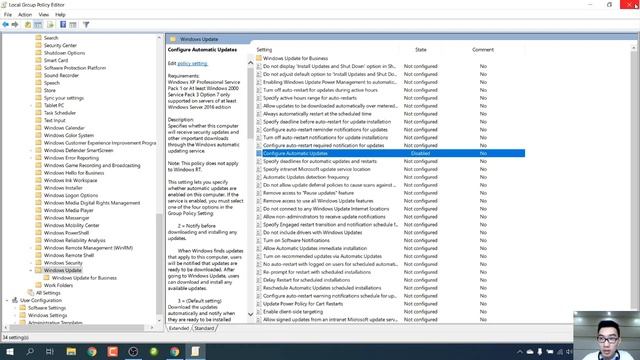Screen dimensions: 640x360
Task: Collapse the Windows Update tree node
Action: (31, 270)
